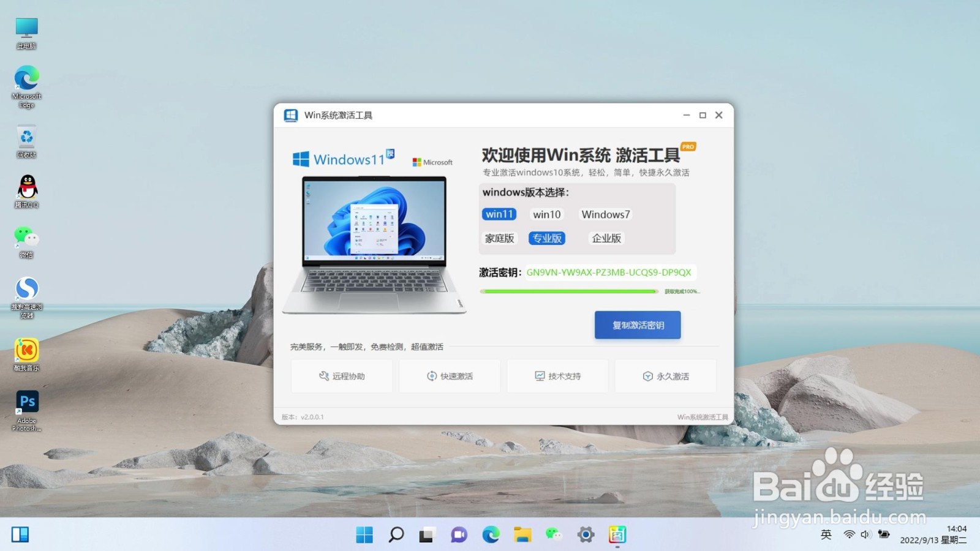Open the Wi-Fi network tray icon
This screenshot has height=551, width=980.
coord(849,534)
